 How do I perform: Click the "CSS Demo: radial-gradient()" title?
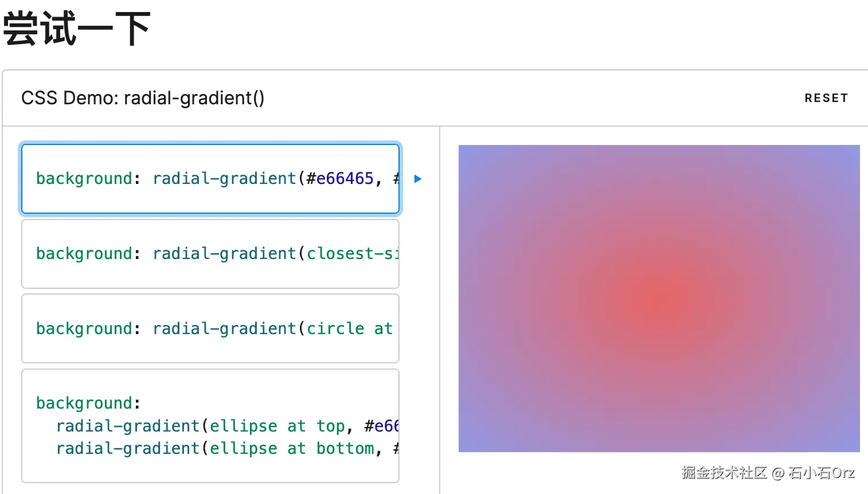(143, 98)
